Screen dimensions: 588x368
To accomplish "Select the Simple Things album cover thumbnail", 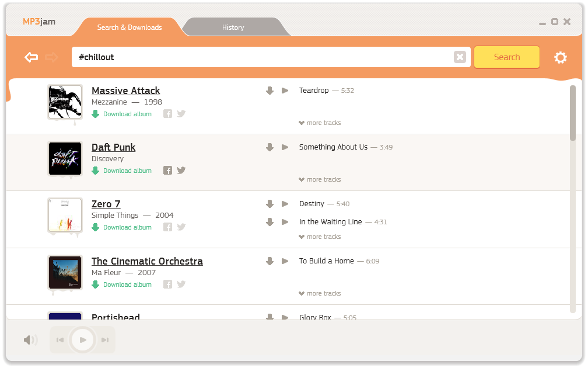I will click(x=65, y=215).
